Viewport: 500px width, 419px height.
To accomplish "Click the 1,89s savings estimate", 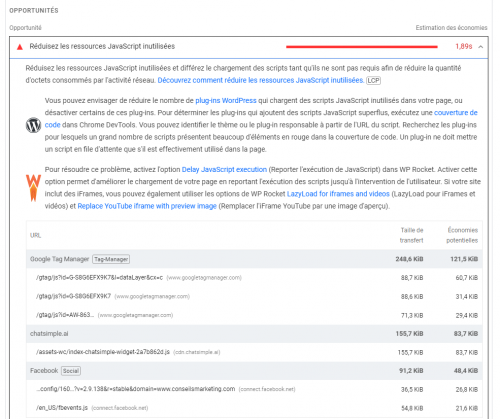I will point(464,47).
